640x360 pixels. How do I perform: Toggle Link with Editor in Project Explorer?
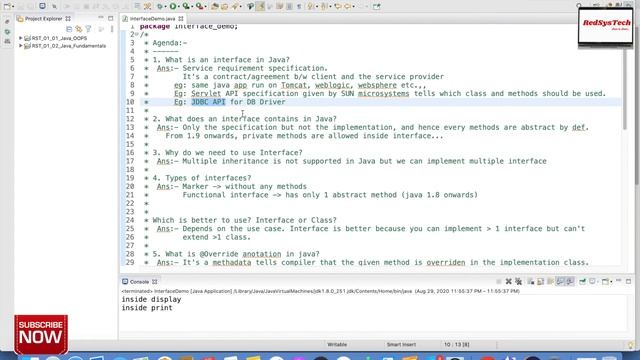point(78,29)
